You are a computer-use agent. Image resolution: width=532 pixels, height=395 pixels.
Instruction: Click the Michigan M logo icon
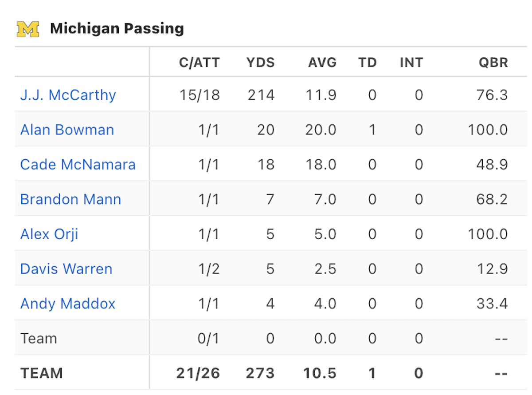click(28, 29)
